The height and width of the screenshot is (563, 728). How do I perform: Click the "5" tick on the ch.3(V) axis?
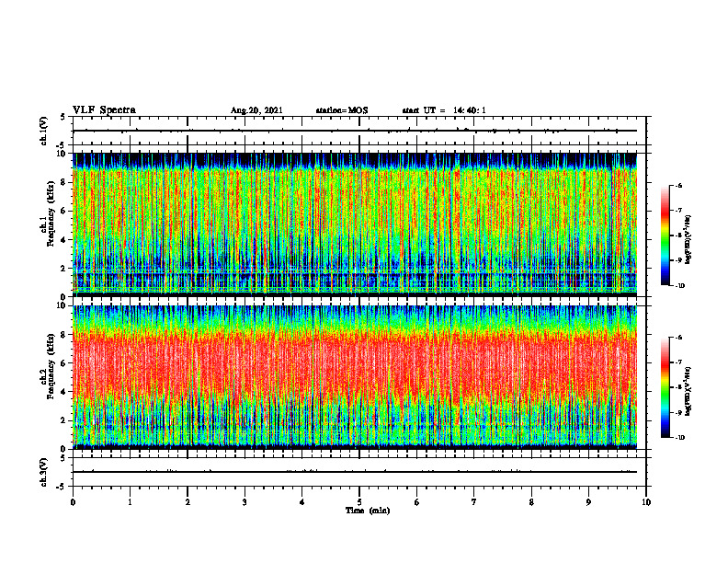pos(63,458)
